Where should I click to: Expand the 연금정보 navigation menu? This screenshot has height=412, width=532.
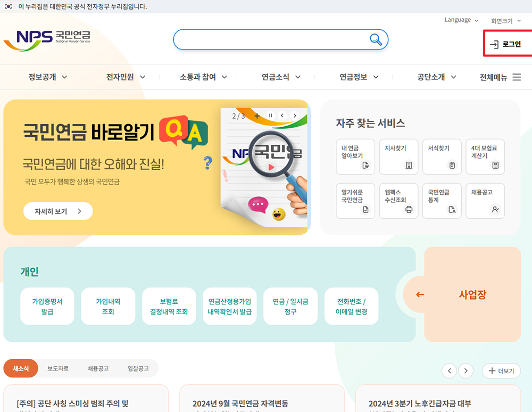(358, 76)
